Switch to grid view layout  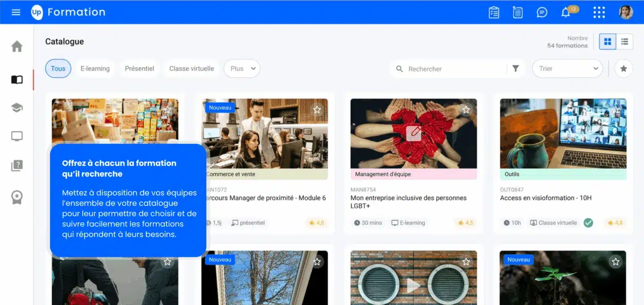click(x=607, y=41)
